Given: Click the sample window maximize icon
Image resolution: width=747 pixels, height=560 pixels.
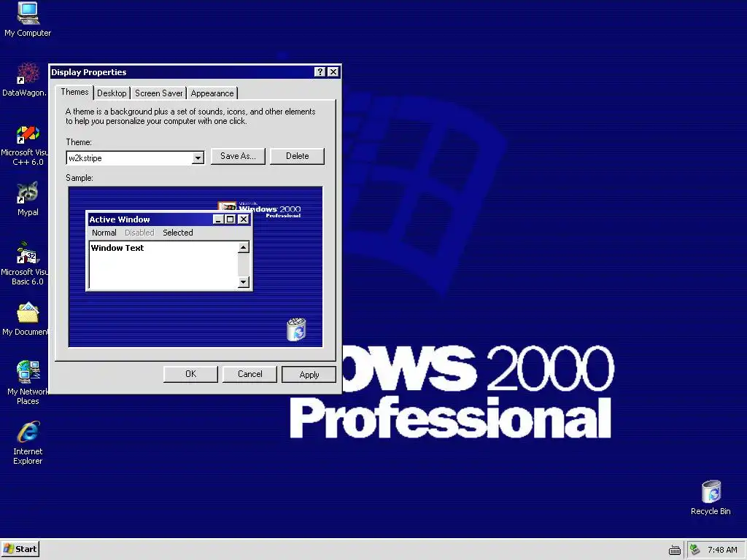Looking at the screenshot, I should coord(230,219).
